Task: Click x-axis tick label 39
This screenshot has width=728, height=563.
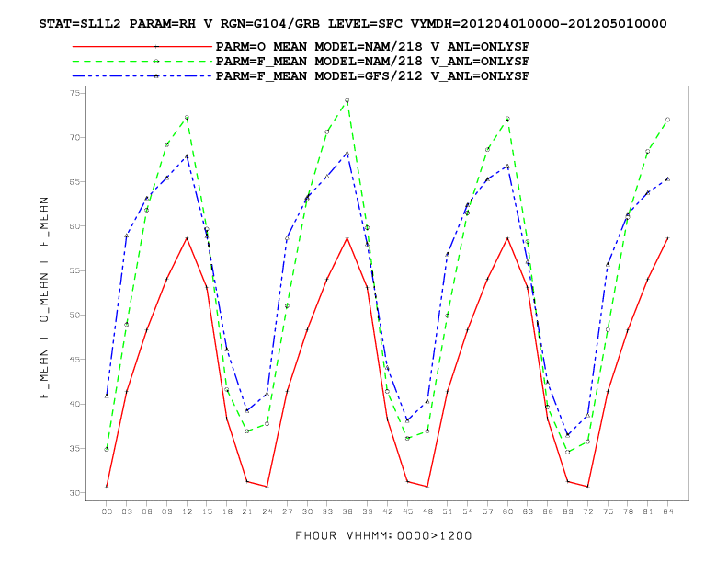Action: tap(368, 511)
